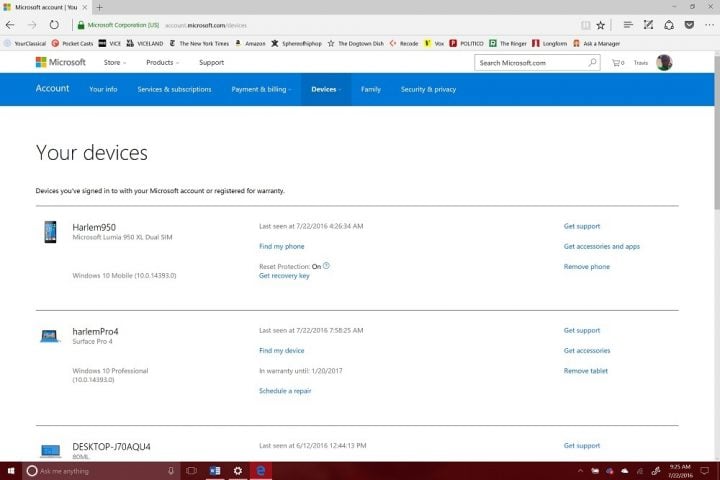
Task: Click Find my device link
Action: 281,350
